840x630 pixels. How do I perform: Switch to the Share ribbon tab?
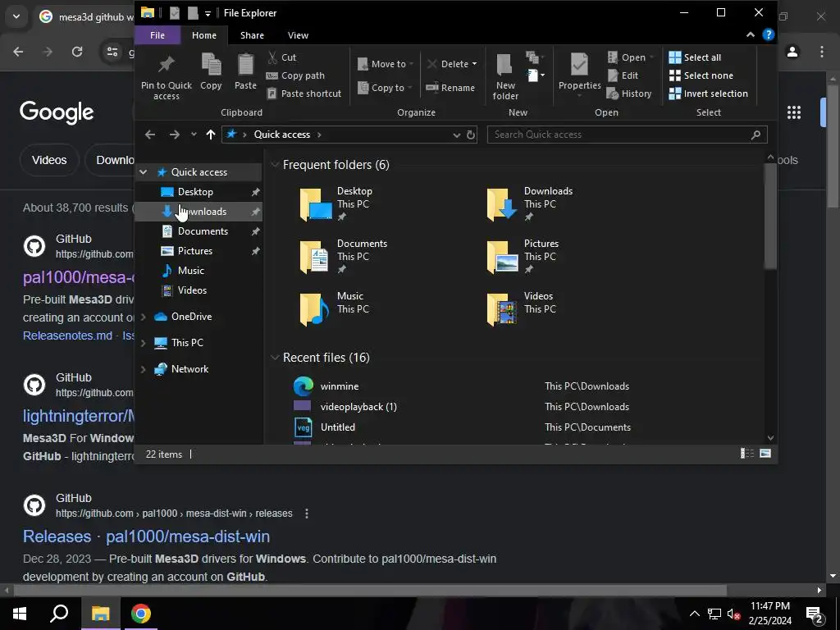[252, 35]
